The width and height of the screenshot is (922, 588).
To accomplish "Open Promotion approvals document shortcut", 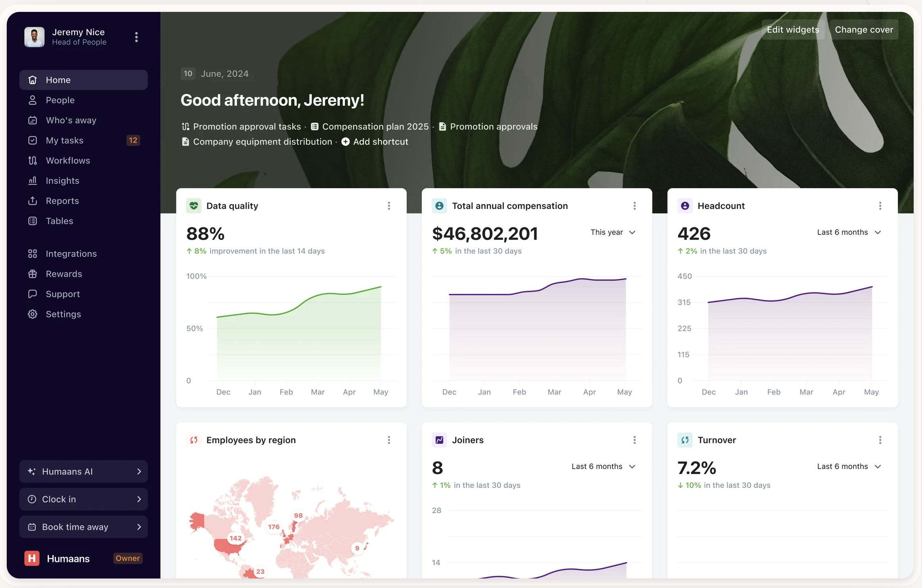I will (x=488, y=126).
